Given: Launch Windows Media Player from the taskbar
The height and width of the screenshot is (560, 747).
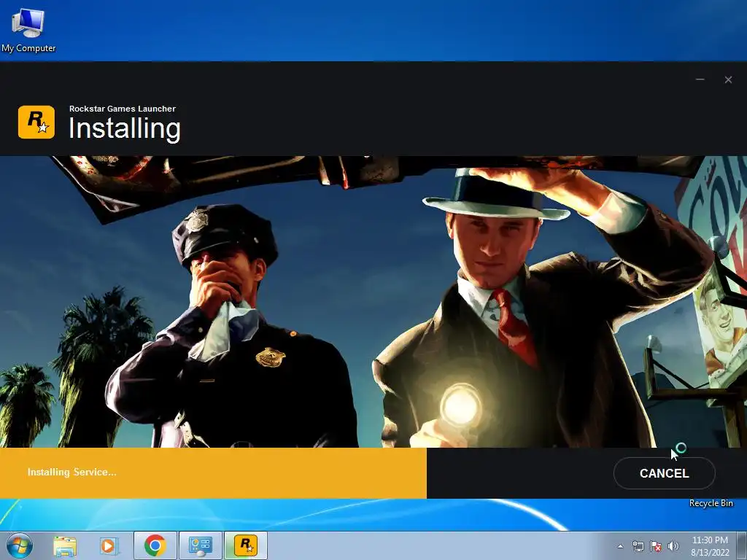Looking at the screenshot, I should [108, 545].
